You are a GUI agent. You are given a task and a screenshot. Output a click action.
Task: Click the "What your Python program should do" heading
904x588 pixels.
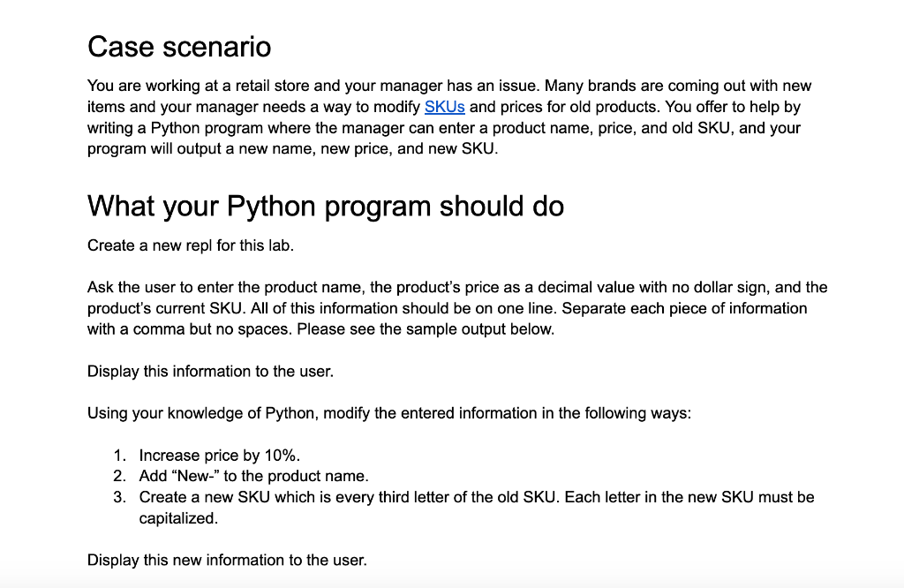click(325, 206)
